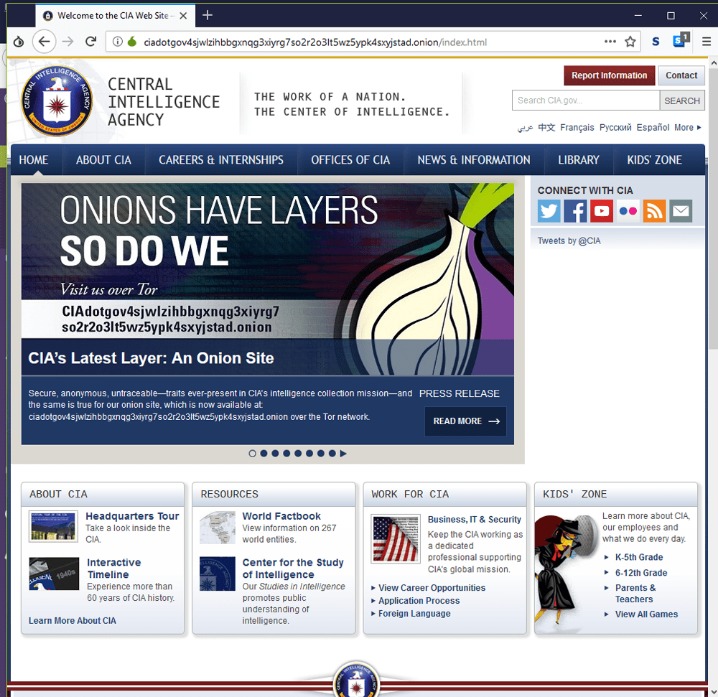Open the Interactive Timeline link
This screenshot has height=697, width=718.
pyautogui.click(x=114, y=568)
